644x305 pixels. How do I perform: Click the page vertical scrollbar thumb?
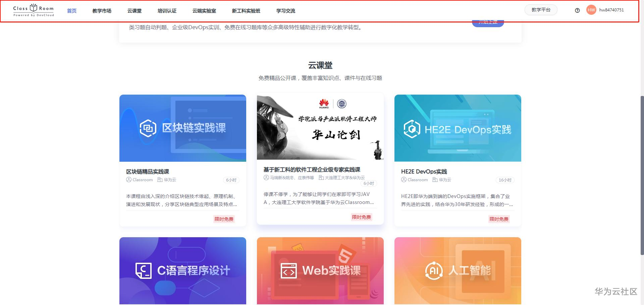[x=642, y=175]
